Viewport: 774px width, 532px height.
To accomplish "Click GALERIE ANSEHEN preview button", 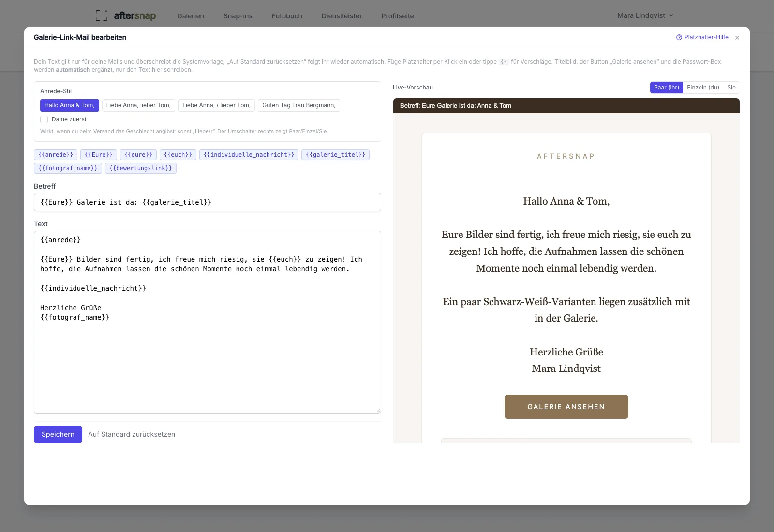I will [566, 407].
